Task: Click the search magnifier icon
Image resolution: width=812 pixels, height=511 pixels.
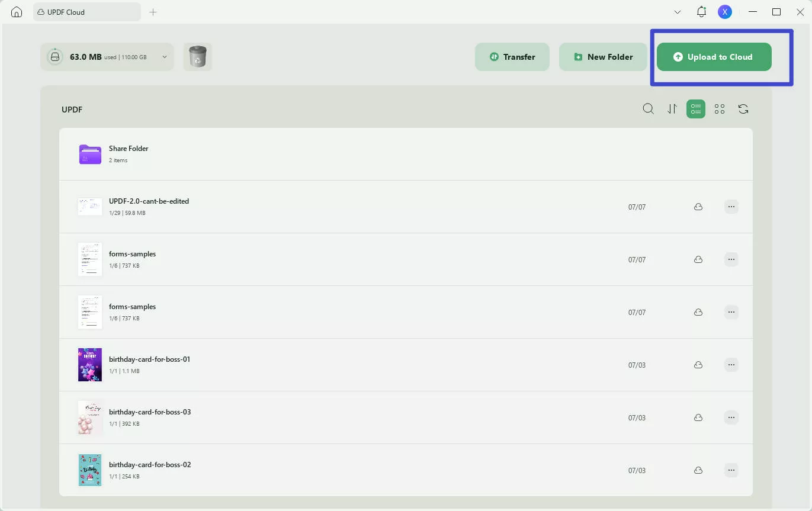Action: 649,109
